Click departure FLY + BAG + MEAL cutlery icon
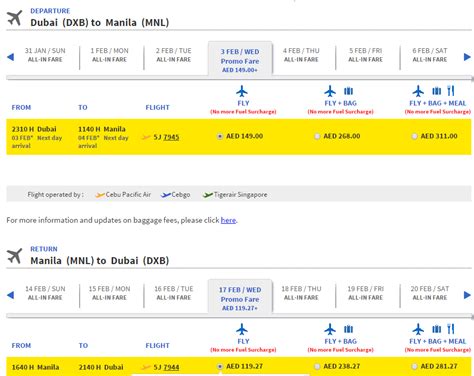Screen dimensions: 474x376 451,91
